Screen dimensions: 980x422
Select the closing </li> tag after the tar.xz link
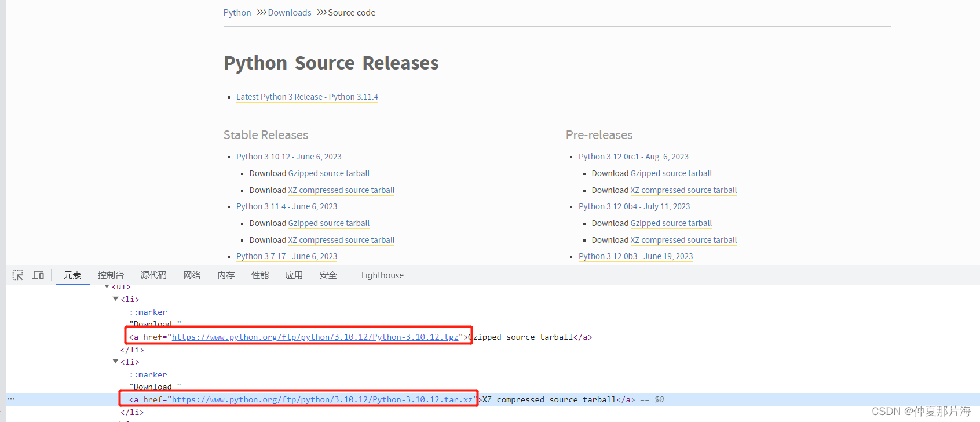click(132, 412)
